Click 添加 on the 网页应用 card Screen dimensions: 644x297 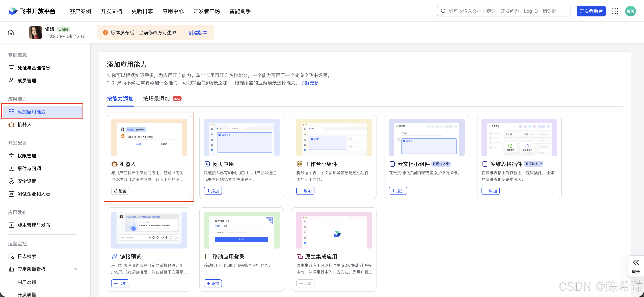pyautogui.click(x=212, y=191)
